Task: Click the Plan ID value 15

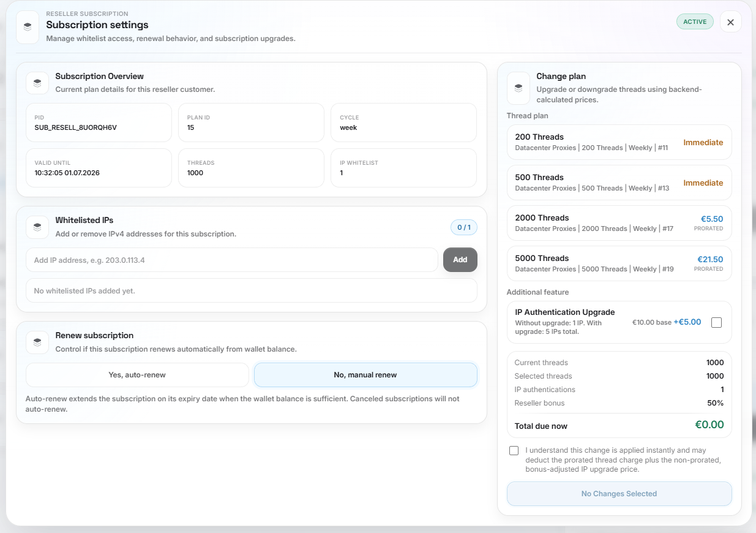Action: point(191,127)
